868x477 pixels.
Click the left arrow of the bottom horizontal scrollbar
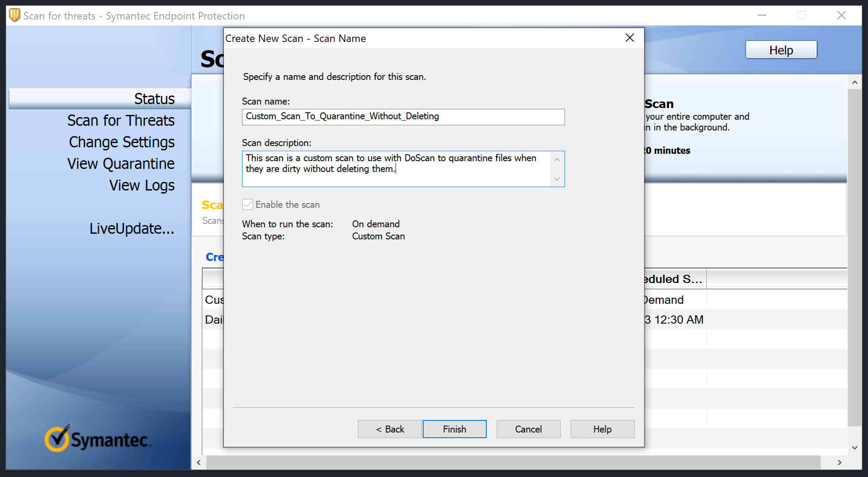(x=198, y=462)
